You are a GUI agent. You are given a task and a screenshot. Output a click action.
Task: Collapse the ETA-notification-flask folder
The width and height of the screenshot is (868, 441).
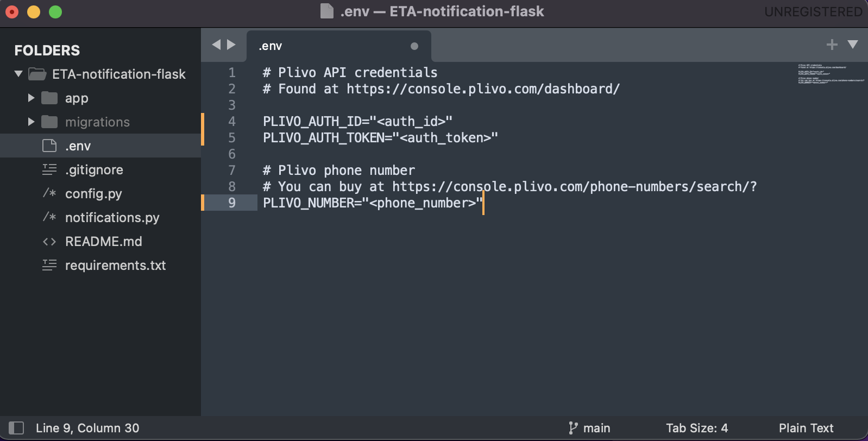[x=18, y=74]
